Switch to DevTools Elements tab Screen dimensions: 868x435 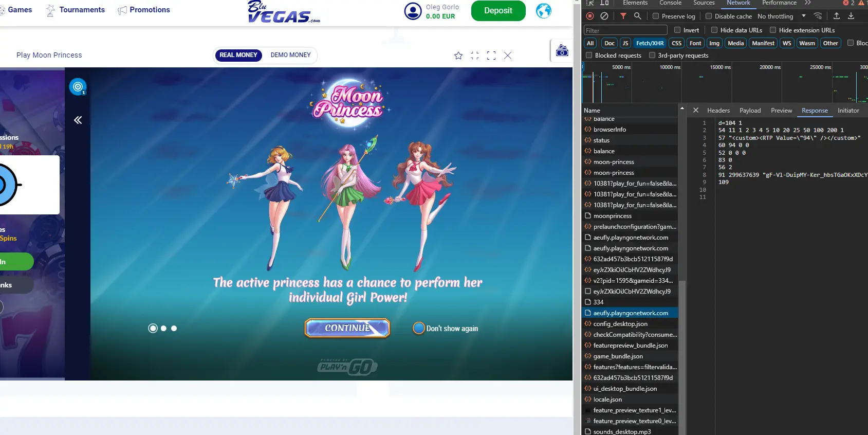point(635,3)
